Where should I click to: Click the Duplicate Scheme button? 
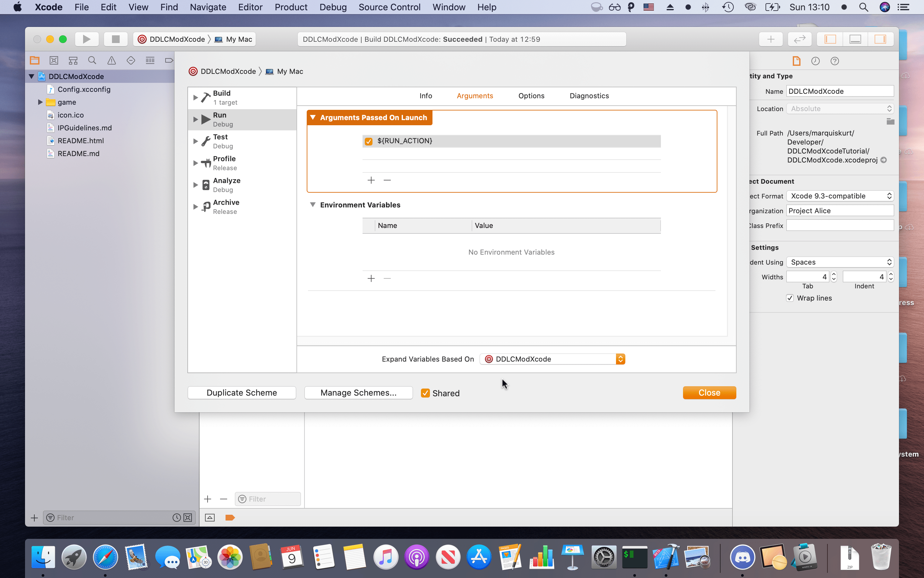point(242,393)
